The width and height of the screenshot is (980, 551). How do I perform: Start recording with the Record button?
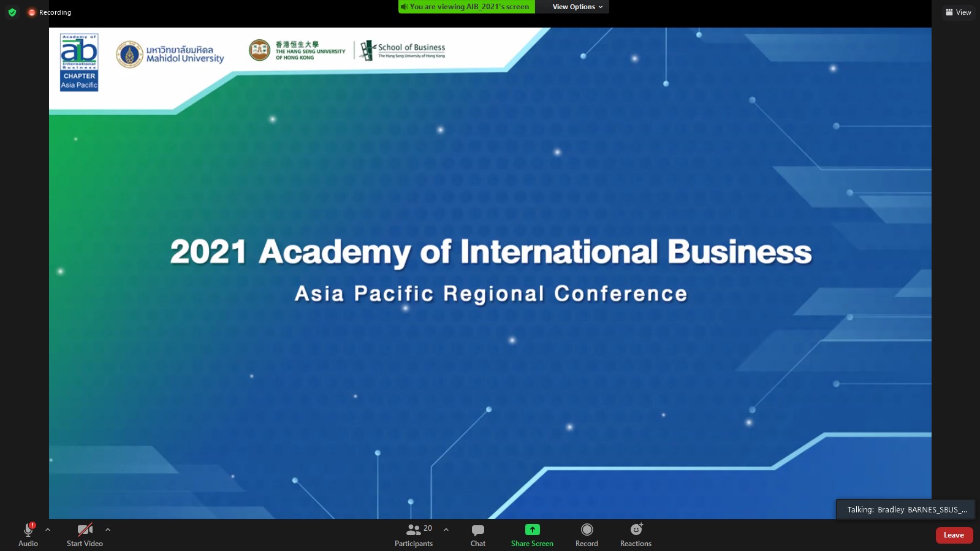coord(587,534)
